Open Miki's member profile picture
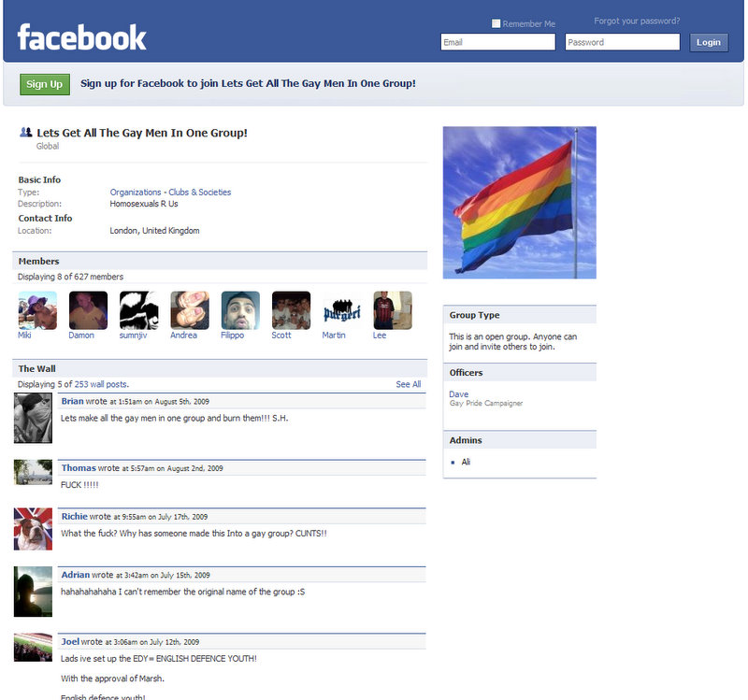The height and width of the screenshot is (700, 748). pos(37,310)
